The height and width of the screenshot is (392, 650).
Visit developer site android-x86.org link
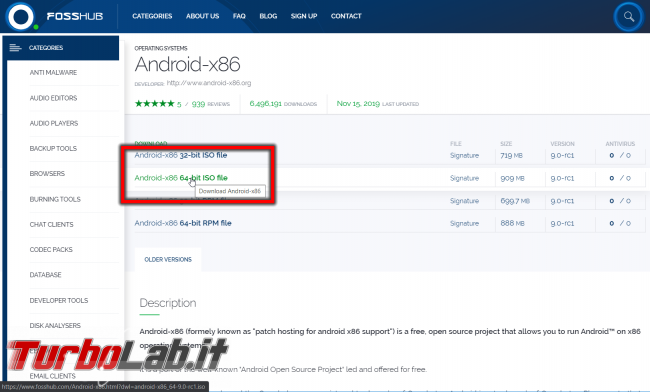coord(209,83)
